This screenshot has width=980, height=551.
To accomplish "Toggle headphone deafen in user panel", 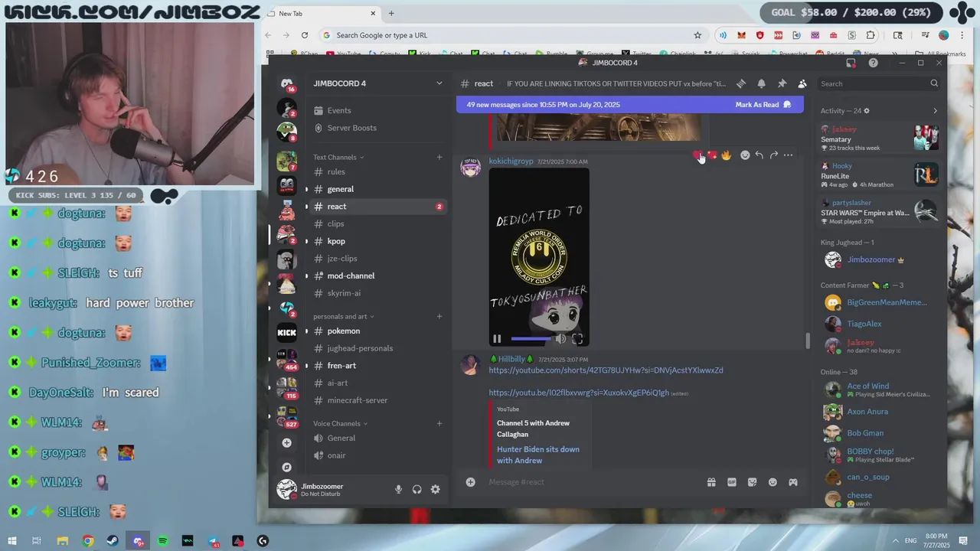I will click(416, 490).
